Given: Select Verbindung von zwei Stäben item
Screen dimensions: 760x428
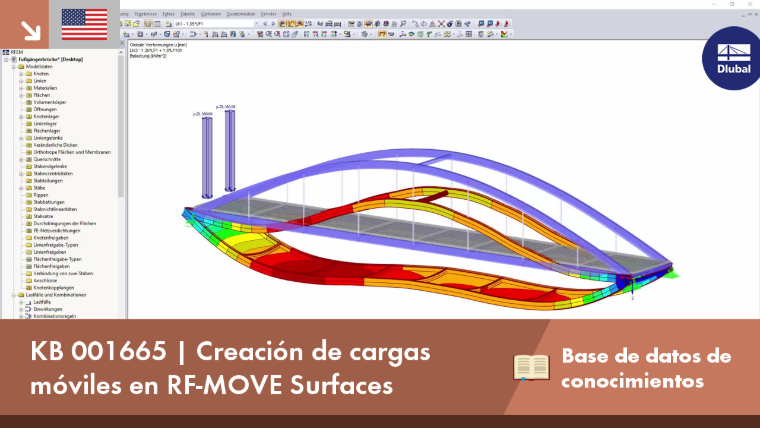Looking at the screenshot, I should click(63, 273).
